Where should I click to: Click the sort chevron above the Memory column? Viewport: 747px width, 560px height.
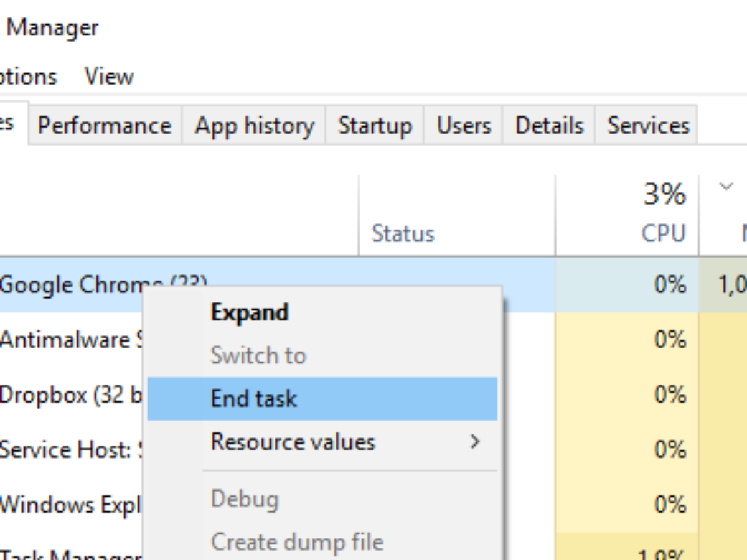click(726, 186)
